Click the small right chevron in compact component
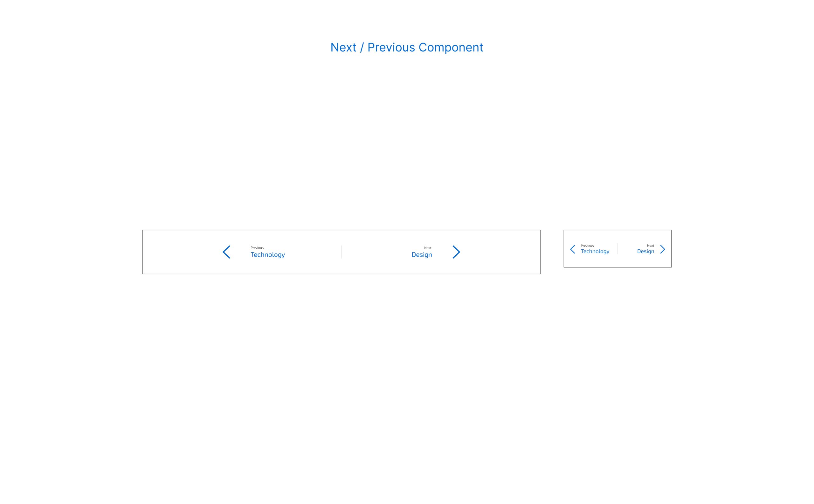 tap(663, 249)
